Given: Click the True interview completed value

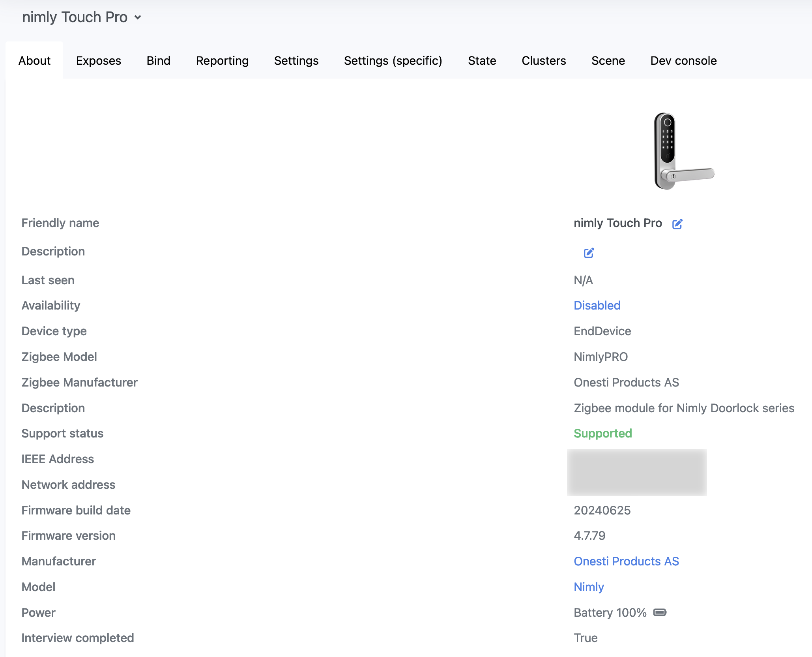Looking at the screenshot, I should pos(586,638).
